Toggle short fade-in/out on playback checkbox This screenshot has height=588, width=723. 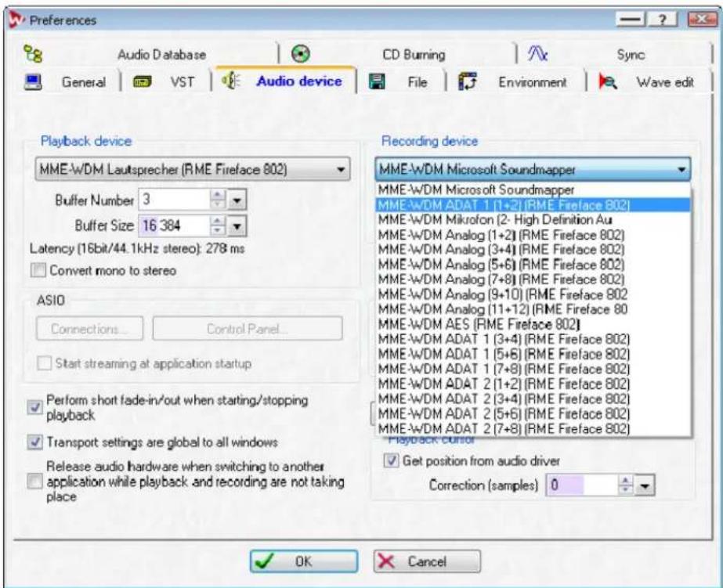[35, 407]
